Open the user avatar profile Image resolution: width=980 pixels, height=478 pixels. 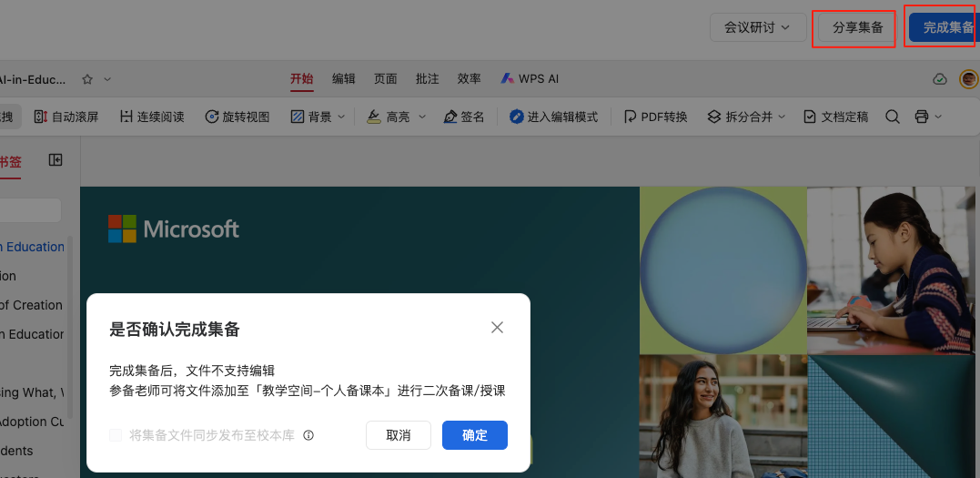[969, 79]
